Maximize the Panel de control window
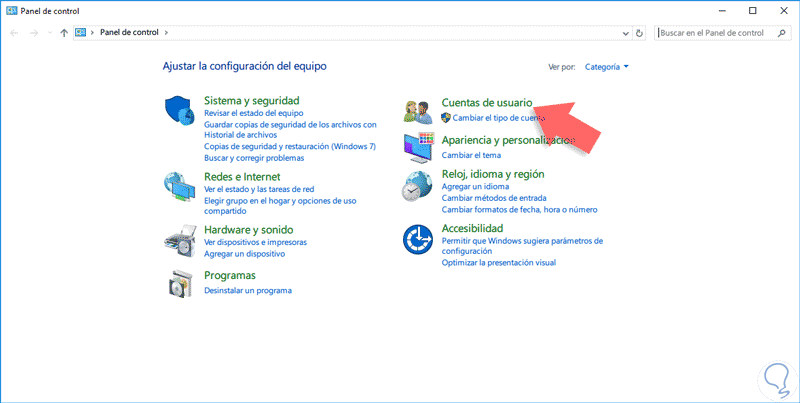The width and height of the screenshot is (800, 403). click(753, 10)
